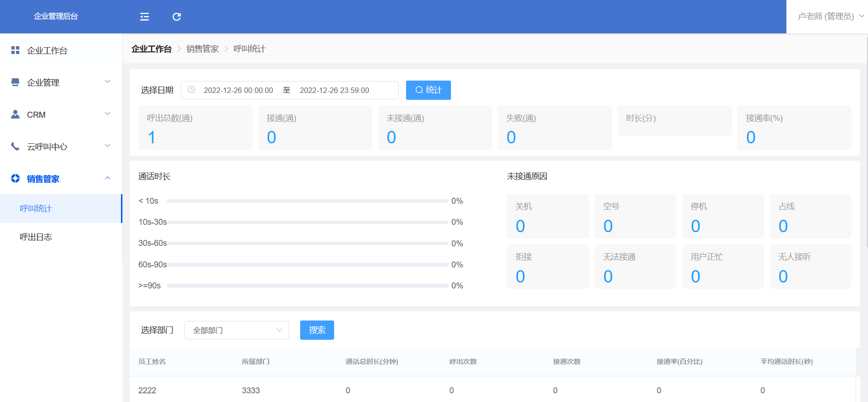Screen dimensions: 868x402
Task: Click the 未接通原因 section title
Action: (527, 176)
